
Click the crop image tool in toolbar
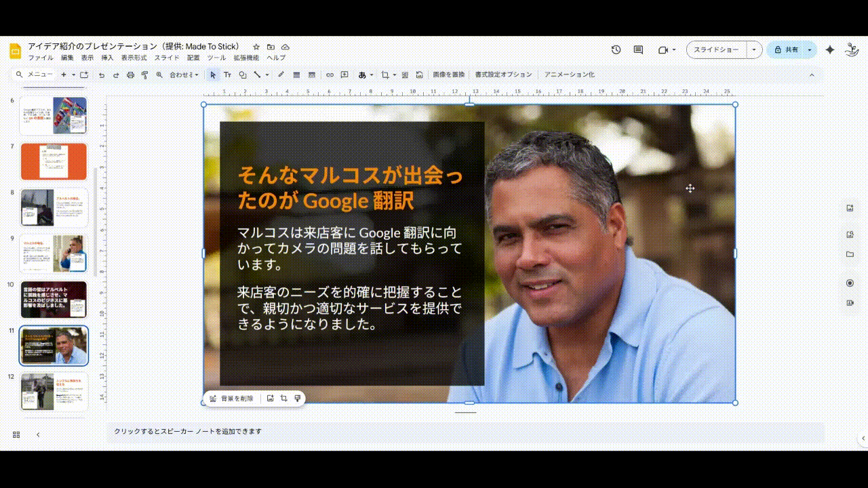[x=384, y=75]
